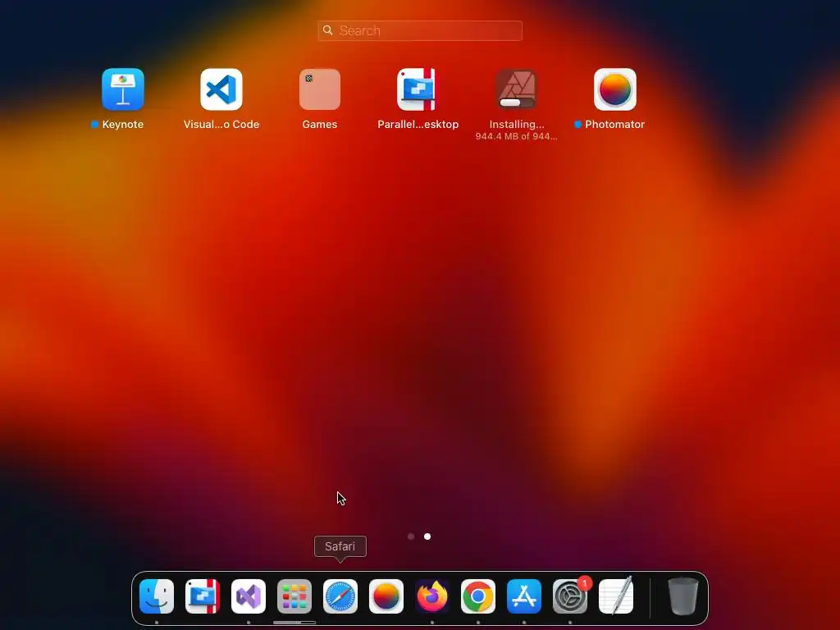Open Parallels Desktop in the Dock
840x630 pixels.
click(x=203, y=596)
